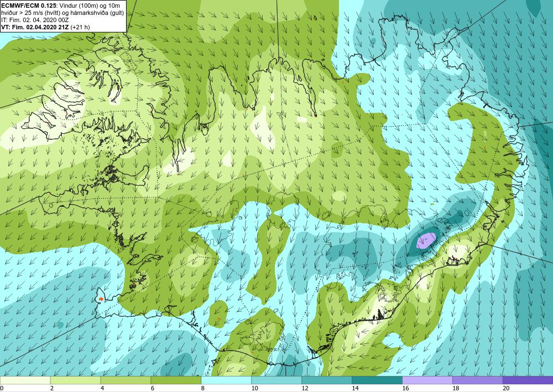Click the legend scale label '8'
553x392 pixels.
tap(203, 389)
